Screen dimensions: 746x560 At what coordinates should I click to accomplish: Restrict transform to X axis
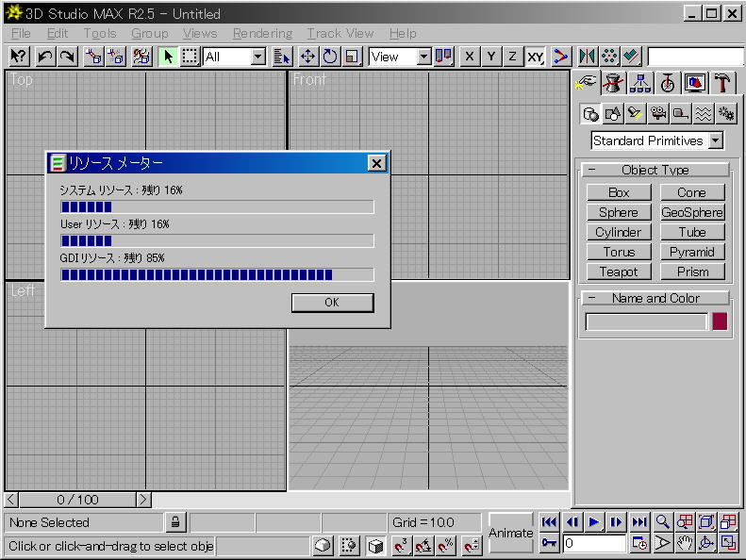(x=470, y=57)
